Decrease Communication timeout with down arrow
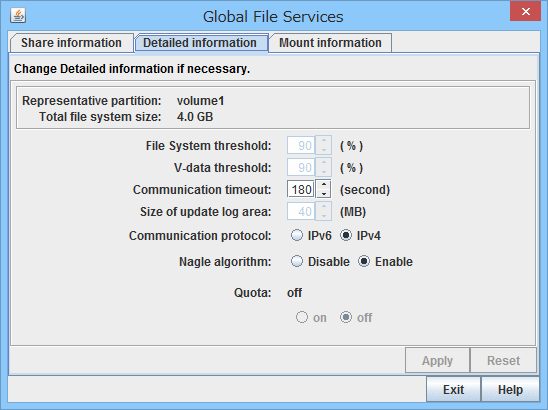 tap(324, 194)
